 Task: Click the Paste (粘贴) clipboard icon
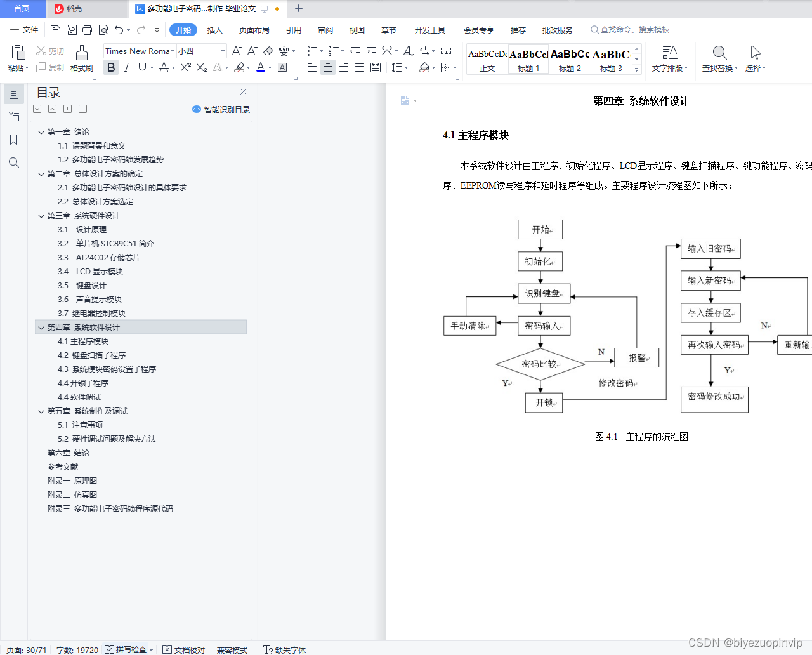(x=18, y=53)
